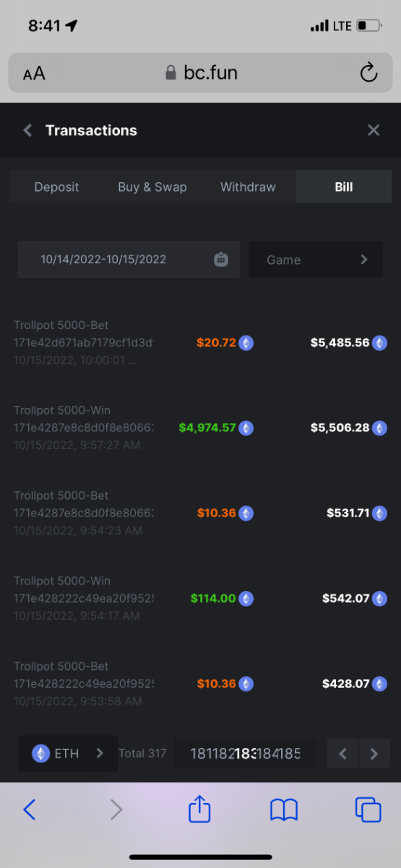Screen dimensions: 401x868
Task: Tap ETH coin icon next to $20.72
Action: 246,343
